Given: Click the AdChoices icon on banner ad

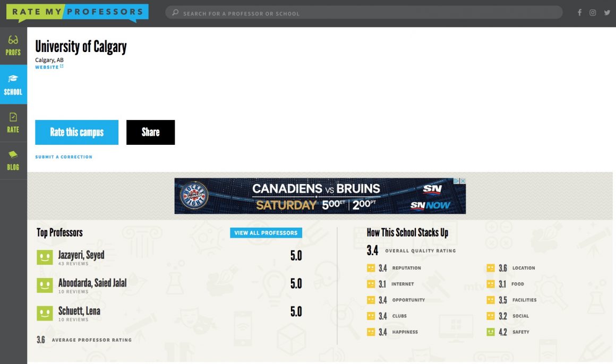Looking at the screenshot, I should (456, 181).
